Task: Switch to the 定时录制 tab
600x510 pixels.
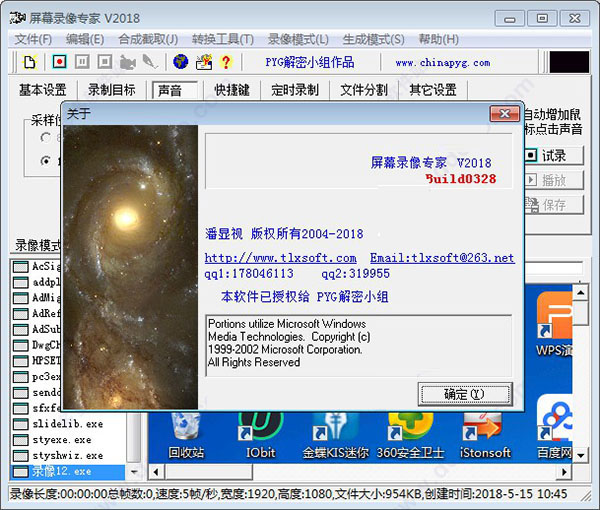Action: click(x=294, y=90)
